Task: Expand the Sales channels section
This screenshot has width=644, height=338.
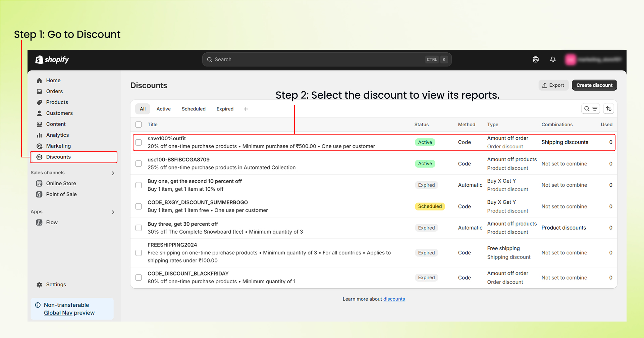Action: coord(113,173)
